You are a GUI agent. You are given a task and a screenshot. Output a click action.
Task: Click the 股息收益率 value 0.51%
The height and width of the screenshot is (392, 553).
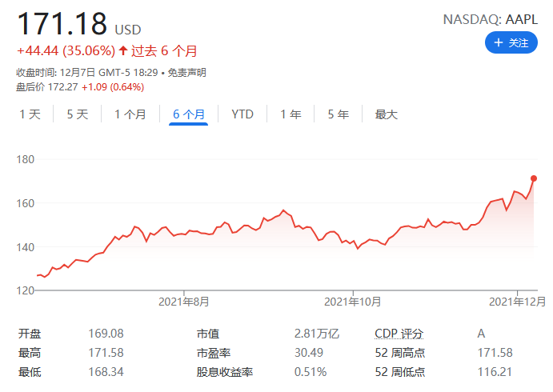(x=311, y=372)
